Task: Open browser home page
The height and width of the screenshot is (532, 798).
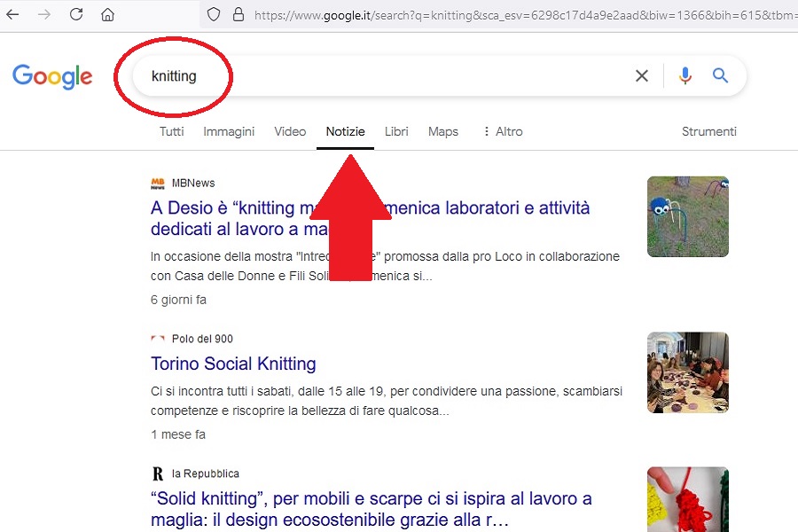Action: pos(106,14)
